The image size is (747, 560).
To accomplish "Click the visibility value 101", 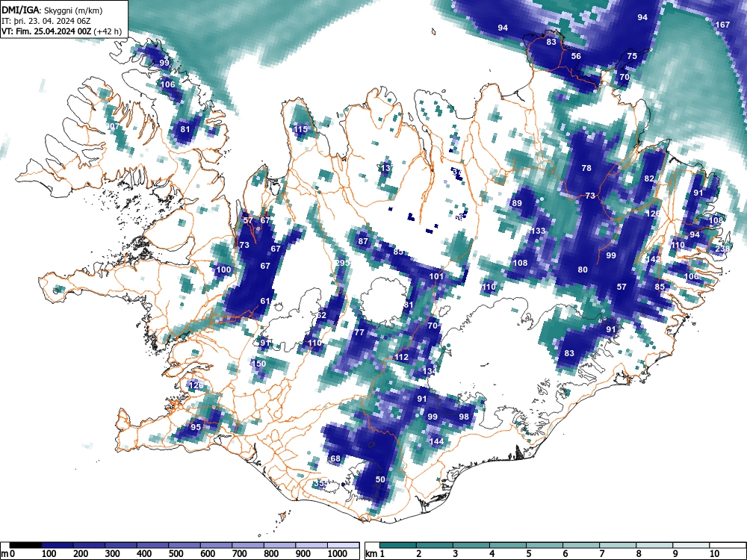I will (x=436, y=276).
